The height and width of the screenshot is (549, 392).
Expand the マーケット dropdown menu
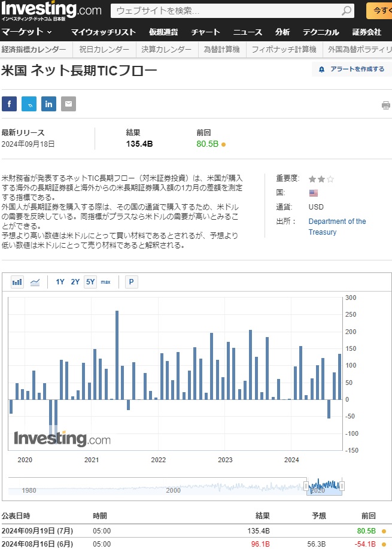[26, 32]
